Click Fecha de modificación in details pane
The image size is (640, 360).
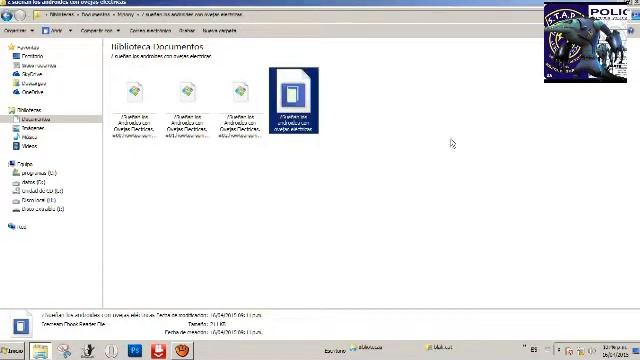click(x=209, y=315)
